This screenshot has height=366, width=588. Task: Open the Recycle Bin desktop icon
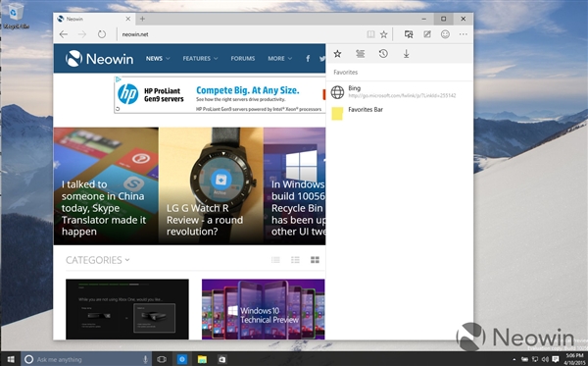(15, 16)
